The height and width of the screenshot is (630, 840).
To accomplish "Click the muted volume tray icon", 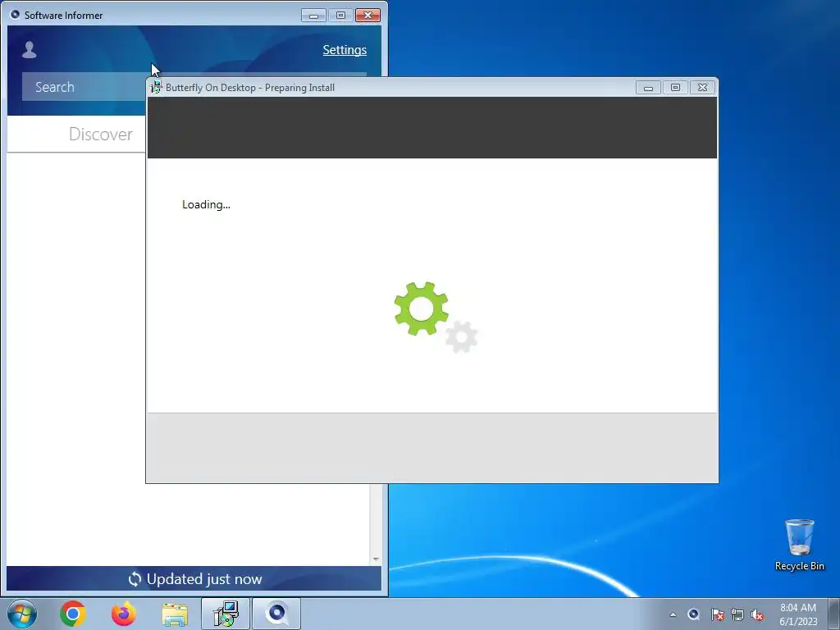I will point(757,614).
